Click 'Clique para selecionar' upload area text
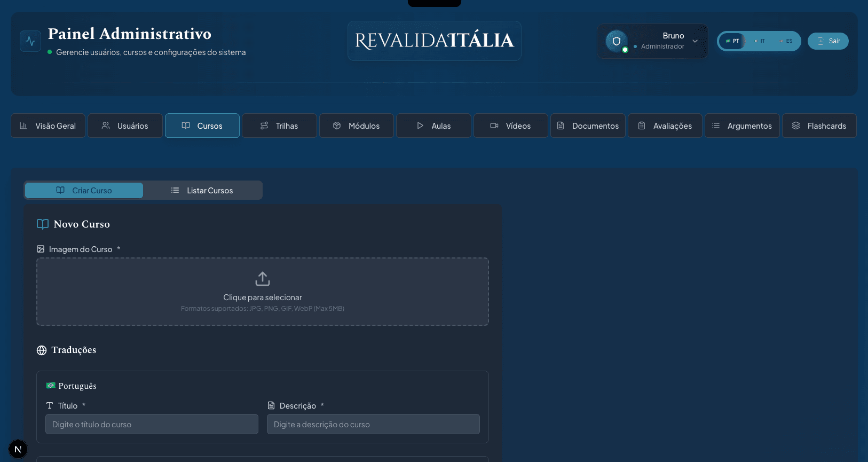 coord(263,297)
